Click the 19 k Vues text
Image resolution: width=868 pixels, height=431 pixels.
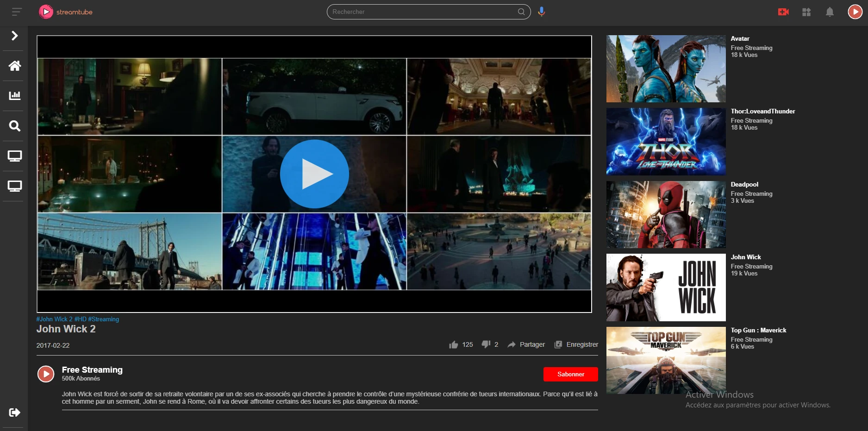[x=744, y=274]
